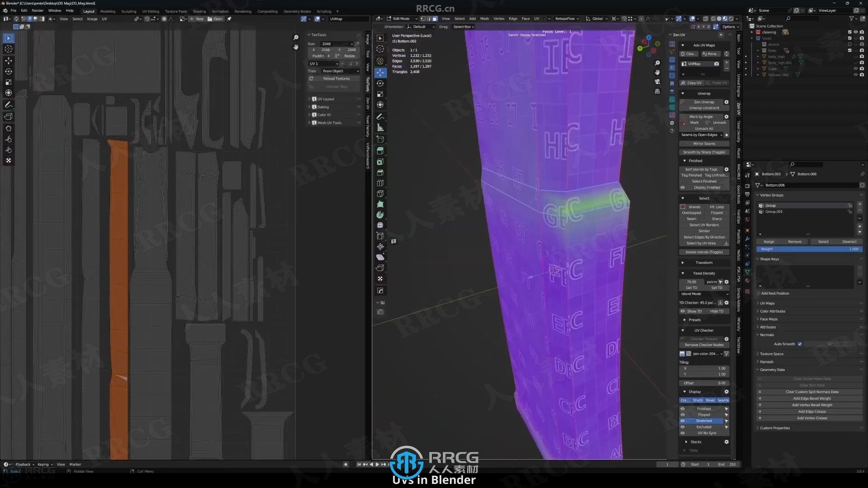Click the Mirror Seams button
This screenshot has width=868, height=488.
click(x=704, y=144)
